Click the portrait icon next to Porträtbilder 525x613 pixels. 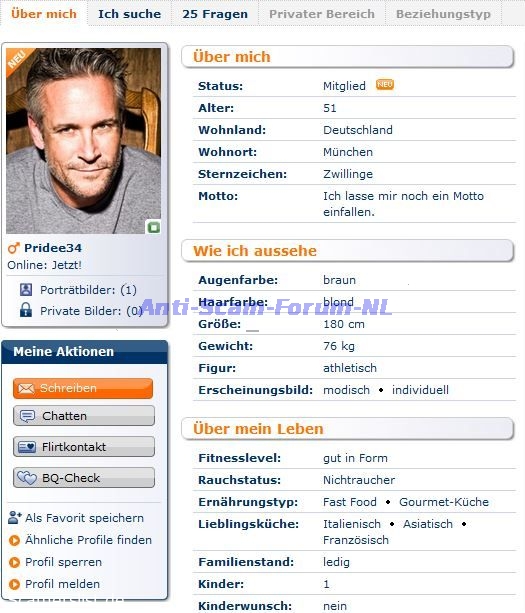coord(26,290)
